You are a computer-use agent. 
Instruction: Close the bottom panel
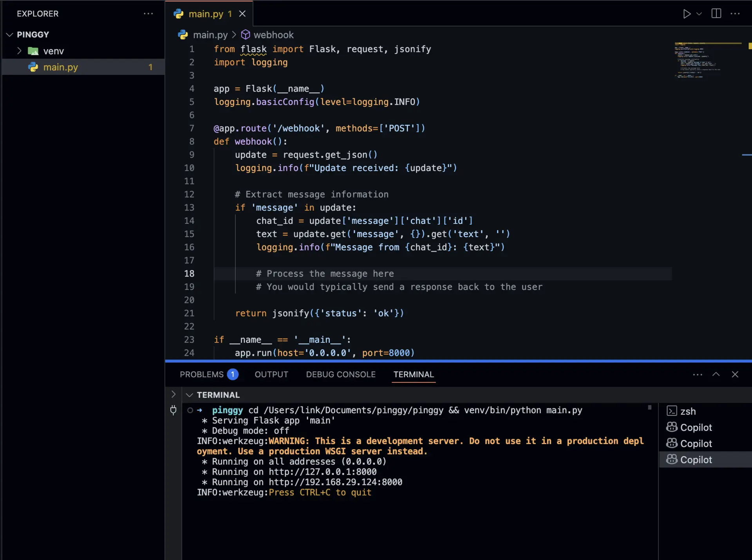(x=735, y=375)
